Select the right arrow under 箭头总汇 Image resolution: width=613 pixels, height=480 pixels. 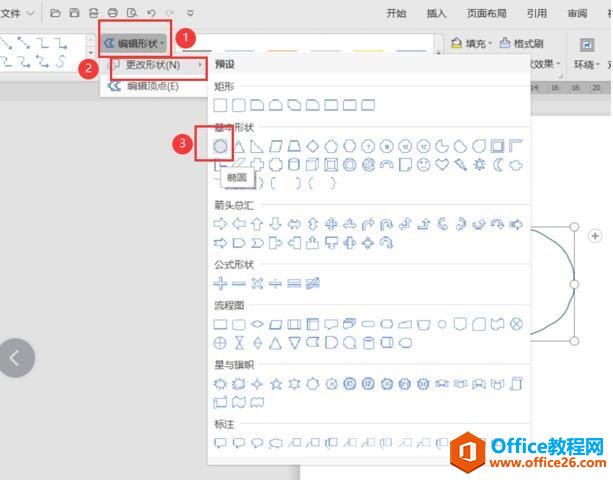pyautogui.click(x=220, y=224)
